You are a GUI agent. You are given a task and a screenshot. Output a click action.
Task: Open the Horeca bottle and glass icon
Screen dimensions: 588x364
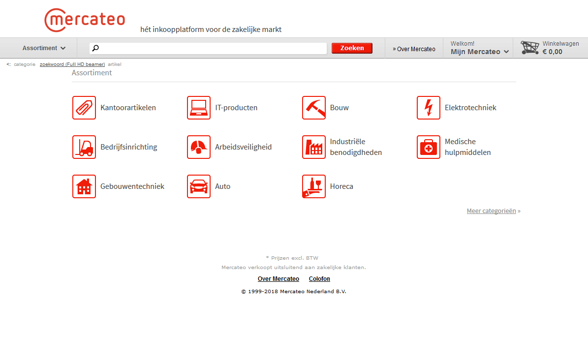click(x=314, y=186)
